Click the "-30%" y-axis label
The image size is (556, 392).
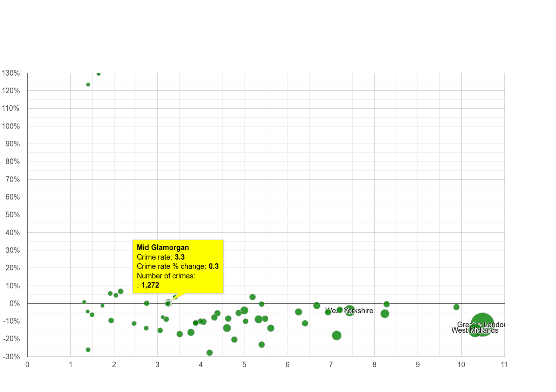click(11, 357)
